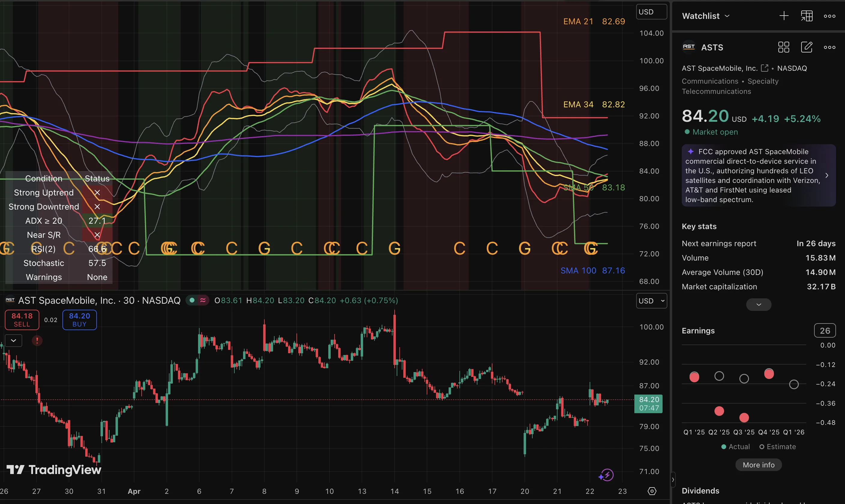Click the ADX ≥ 20 value 27.1
The width and height of the screenshot is (845, 504).
[x=97, y=221]
